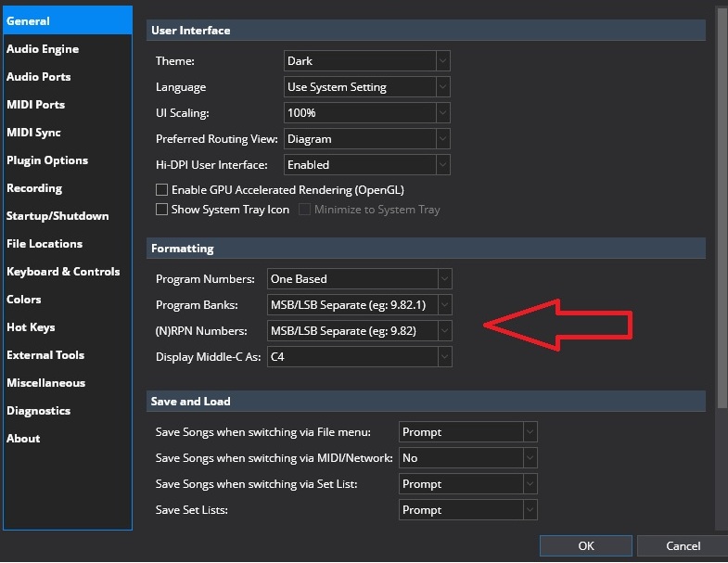This screenshot has height=563, width=728.
Task: Expand the Program Numbers dropdown
Action: [x=359, y=278]
